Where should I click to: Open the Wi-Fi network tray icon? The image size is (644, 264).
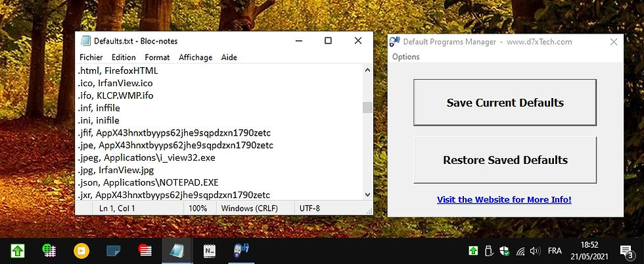tap(520, 251)
